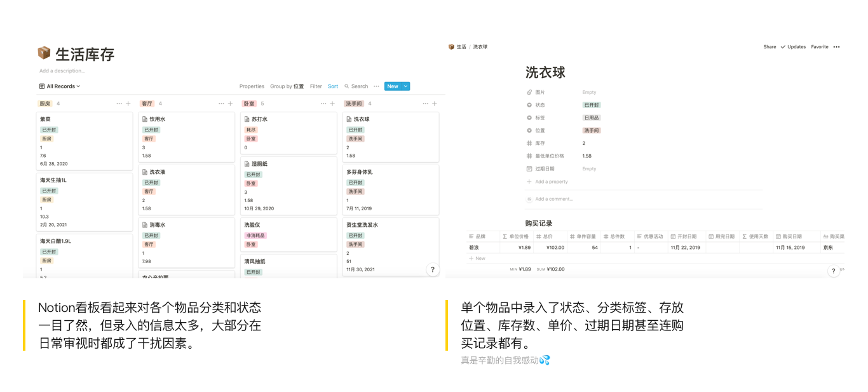
Task: Open the Filter option in the toolbar
Action: pos(316,86)
